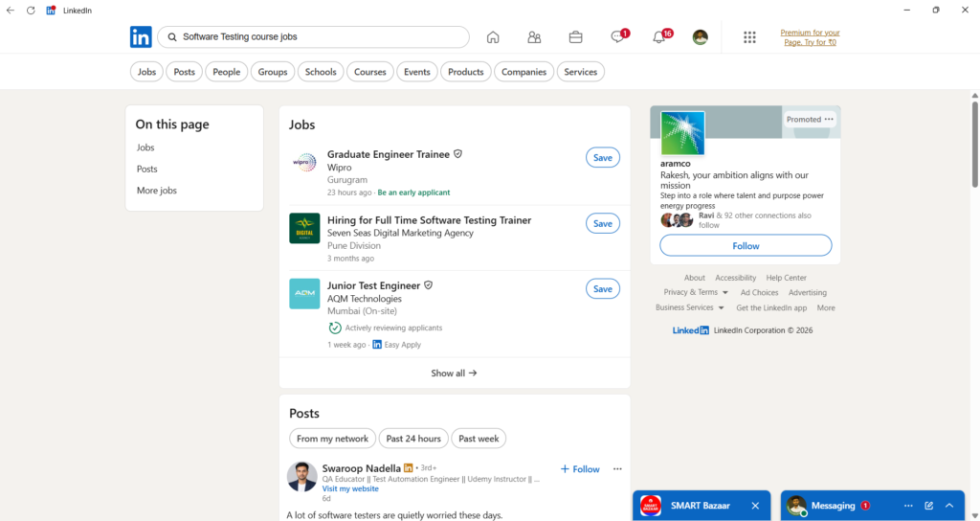This screenshot has height=521, width=980.
Task: Save the Software Testing Trainer job
Action: pos(603,223)
